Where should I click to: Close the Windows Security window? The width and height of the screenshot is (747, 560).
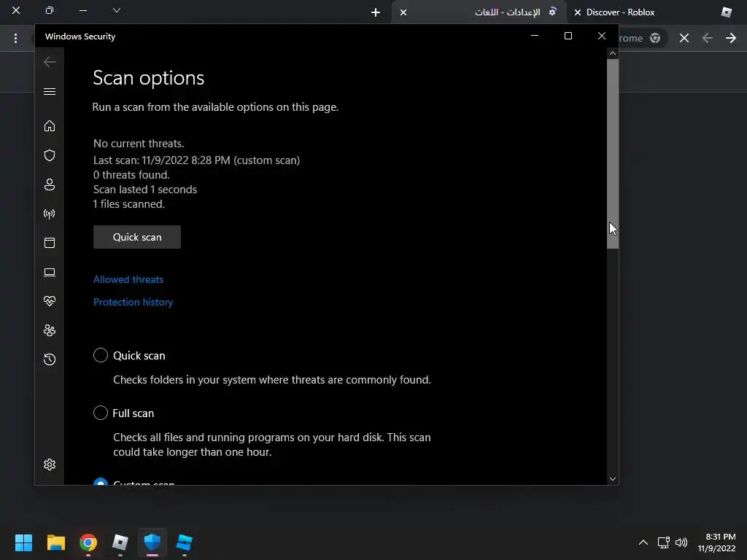point(602,36)
